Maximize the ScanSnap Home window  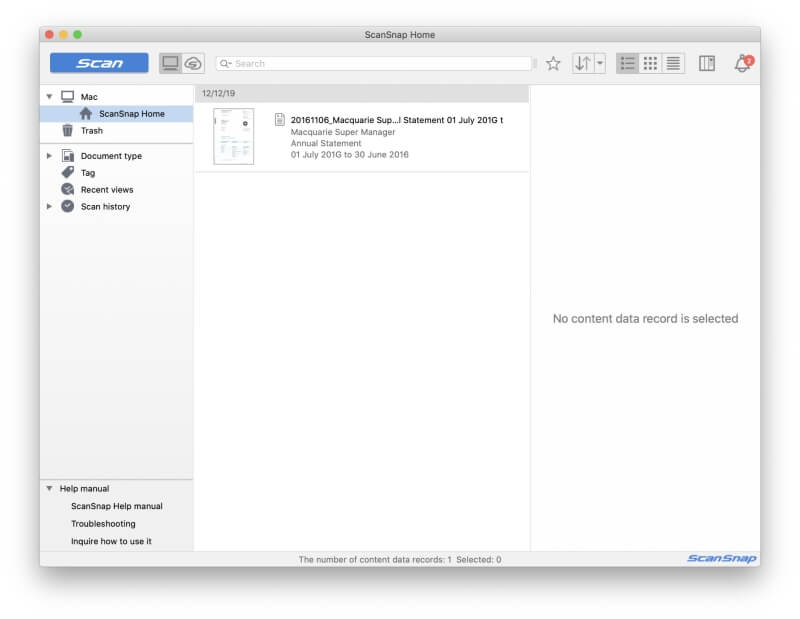tap(78, 34)
